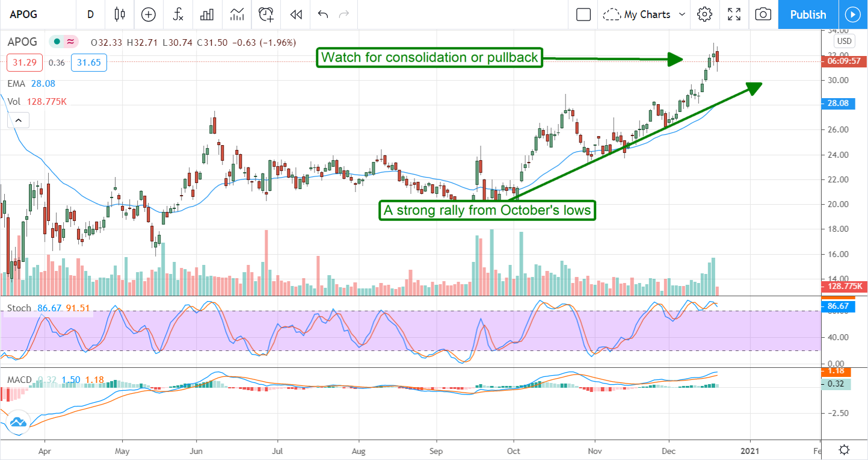Viewport: 868px width, 460px height.
Task: Toggle the select layout square icon
Action: [583, 14]
